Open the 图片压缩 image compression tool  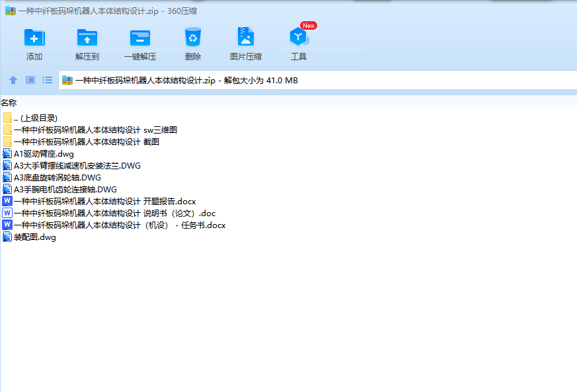246,36
